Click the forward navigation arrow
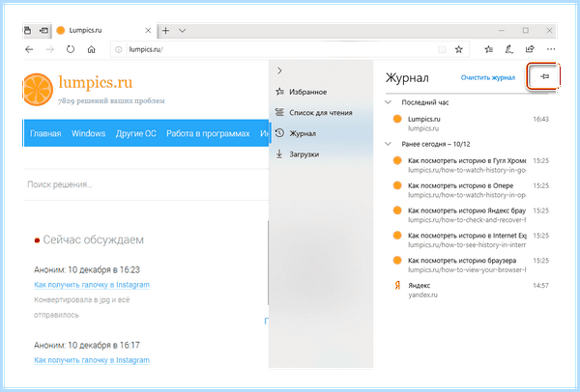The height and width of the screenshot is (392, 580). pyautogui.click(x=50, y=49)
